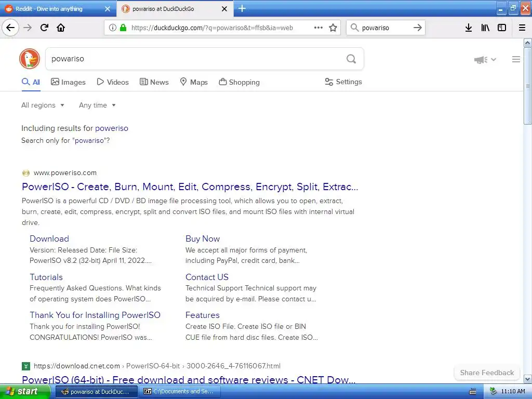This screenshot has height=399, width=532.
Task: Click the system tray network icon
Action: tap(493, 392)
